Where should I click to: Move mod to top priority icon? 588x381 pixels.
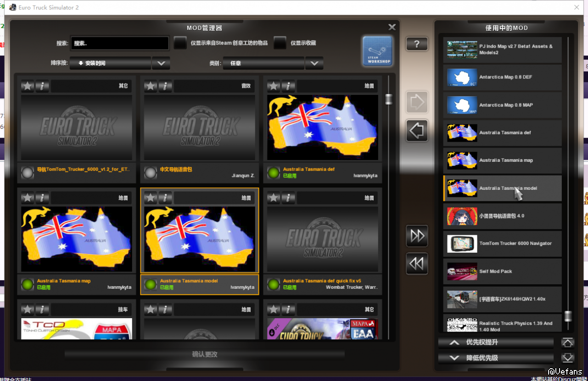(x=568, y=342)
